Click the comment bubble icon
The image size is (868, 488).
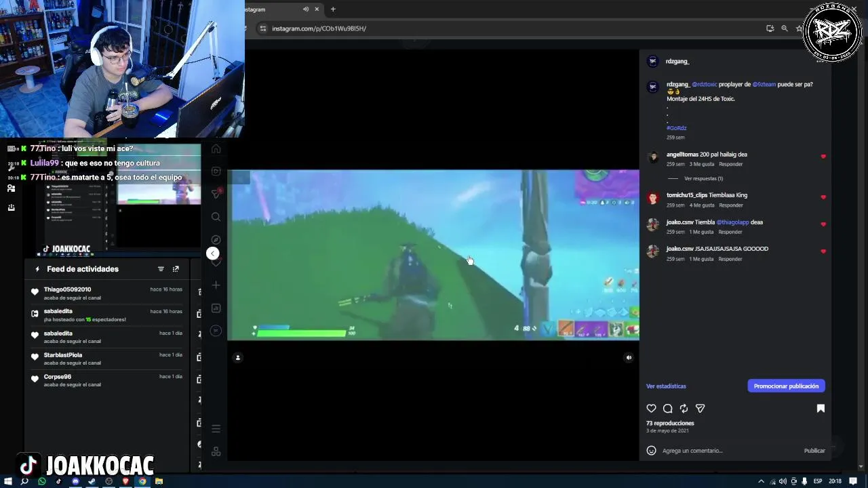[x=667, y=408]
